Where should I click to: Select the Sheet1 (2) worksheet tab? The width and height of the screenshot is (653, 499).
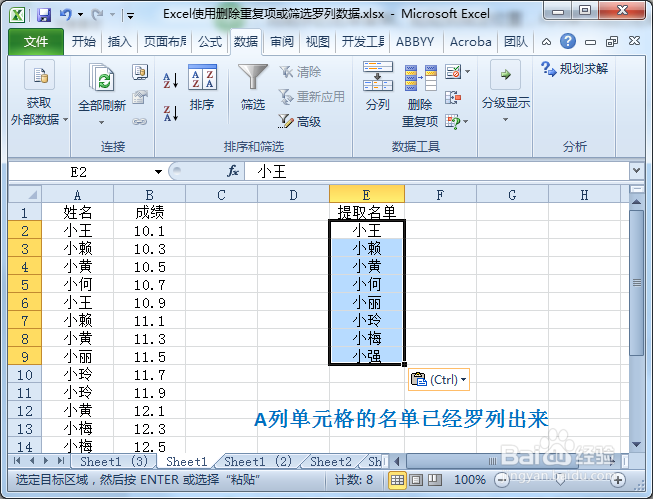click(258, 462)
